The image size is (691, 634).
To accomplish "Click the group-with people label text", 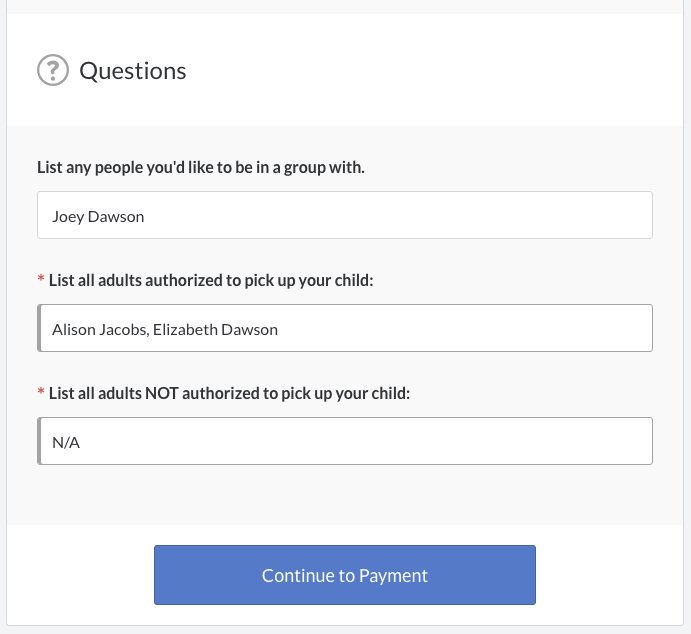I will [x=200, y=167].
